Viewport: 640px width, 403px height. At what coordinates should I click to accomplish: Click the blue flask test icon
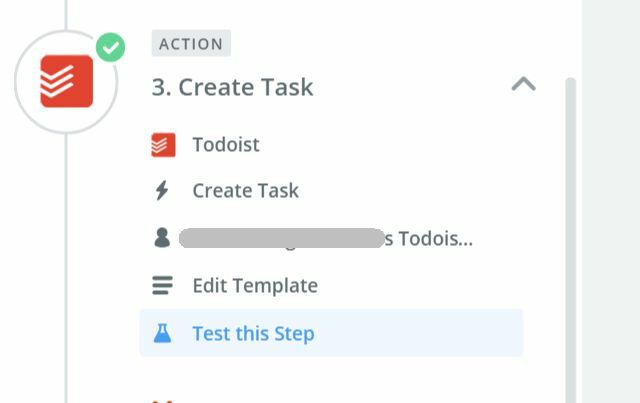click(162, 333)
